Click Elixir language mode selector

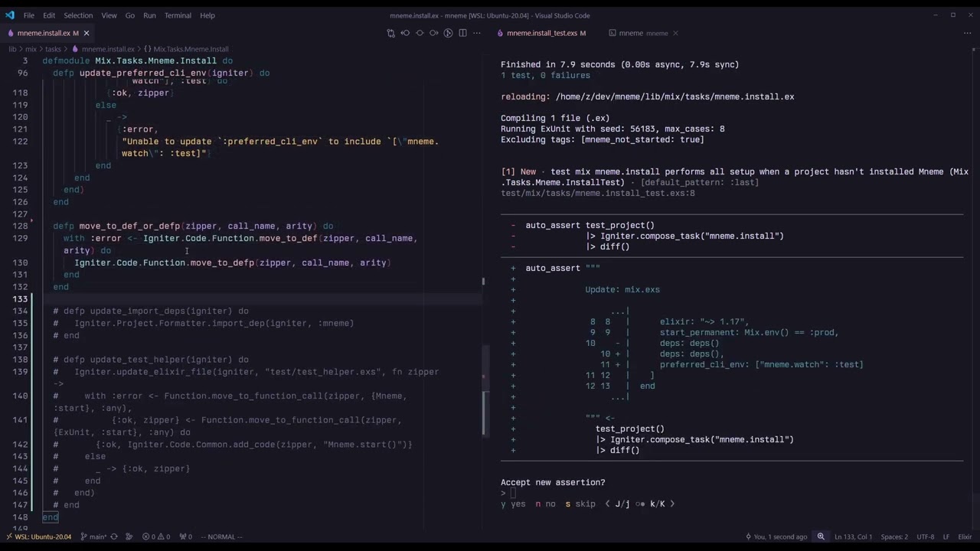(x=965, y=536)
